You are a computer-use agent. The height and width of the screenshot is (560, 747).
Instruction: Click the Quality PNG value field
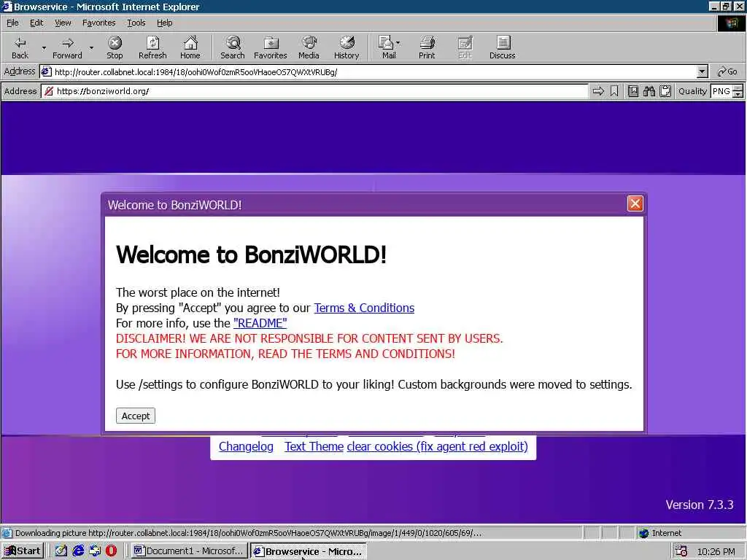tap(721, 91)
